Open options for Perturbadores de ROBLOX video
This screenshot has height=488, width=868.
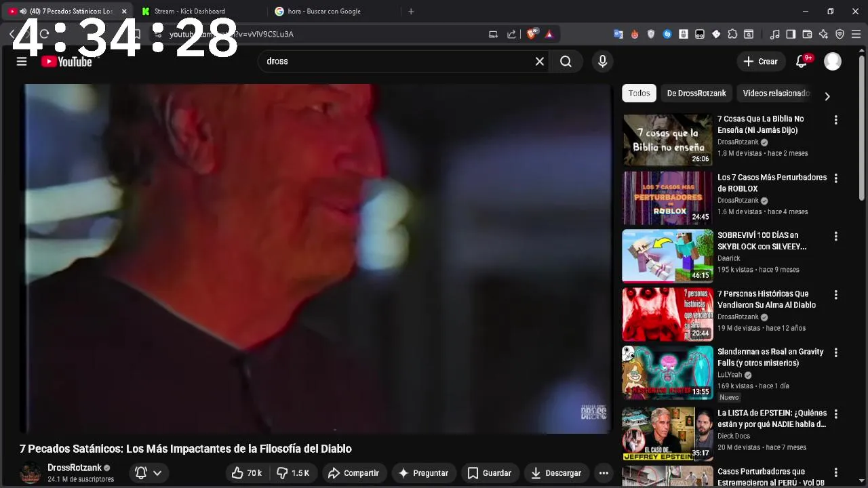(x=835, y=178)
